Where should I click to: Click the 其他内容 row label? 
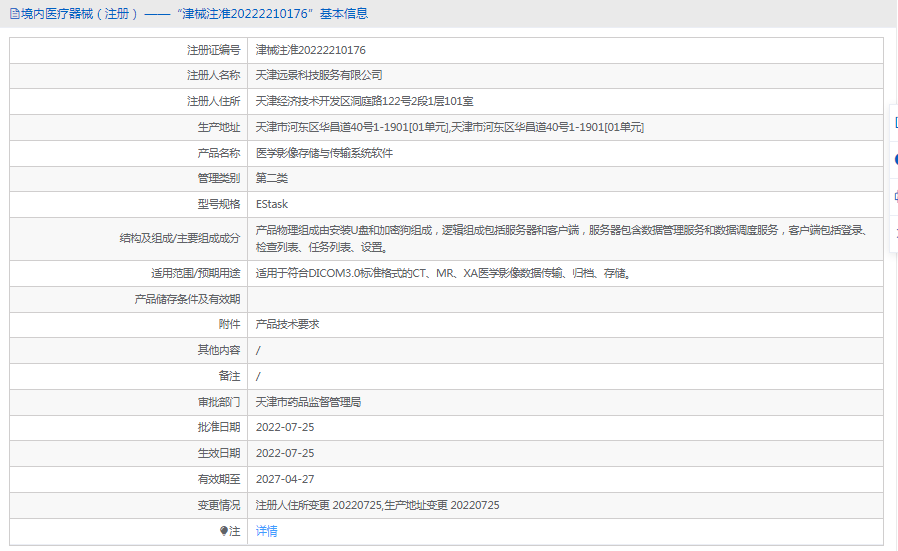[219, 350]
